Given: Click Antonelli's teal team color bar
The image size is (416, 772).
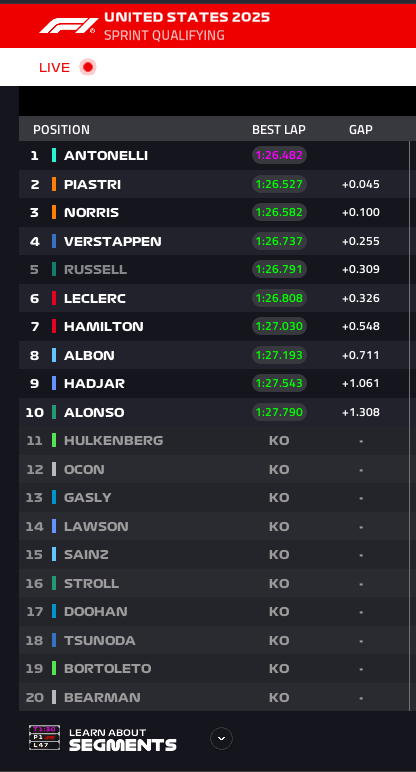Looking at the screenshot, I should tap(54, 156).
